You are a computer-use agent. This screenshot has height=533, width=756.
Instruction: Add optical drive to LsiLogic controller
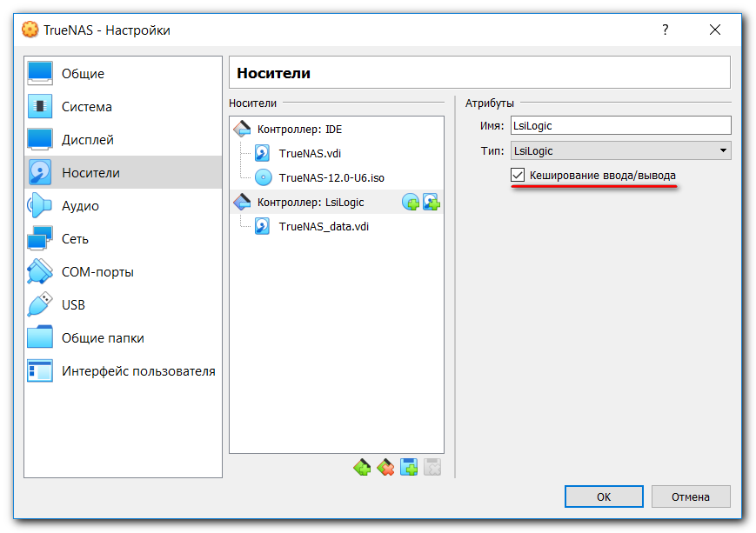tap(411, 202)
